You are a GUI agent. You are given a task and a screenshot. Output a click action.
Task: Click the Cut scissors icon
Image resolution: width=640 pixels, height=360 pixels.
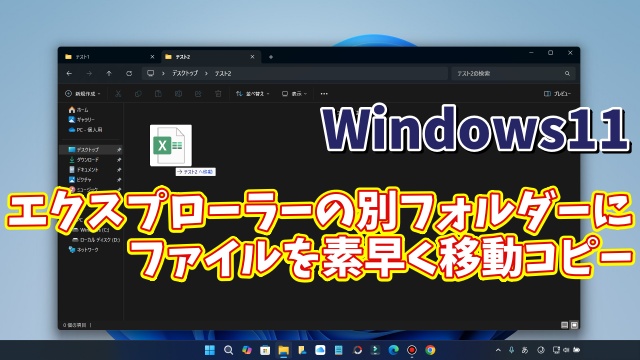pos(118,94)
